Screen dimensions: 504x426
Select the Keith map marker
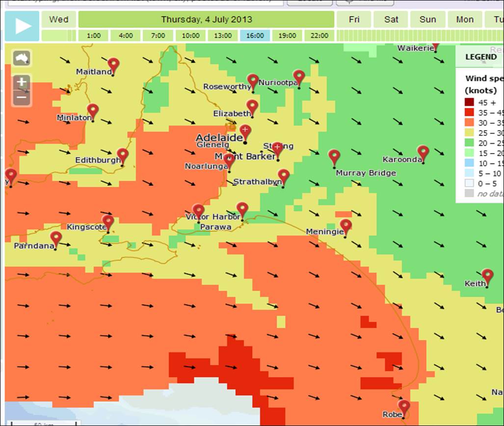click(x=487, y=276)
